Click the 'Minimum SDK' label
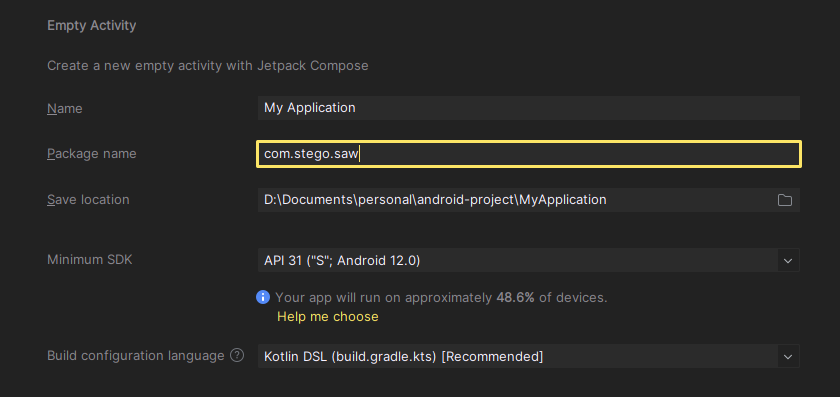840x397 pixels. click(89, 260)
